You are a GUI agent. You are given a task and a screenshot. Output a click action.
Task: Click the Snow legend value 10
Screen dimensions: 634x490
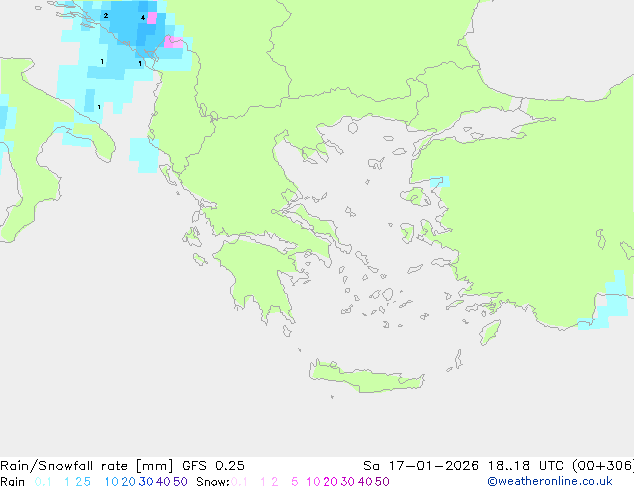click(313, 482)
